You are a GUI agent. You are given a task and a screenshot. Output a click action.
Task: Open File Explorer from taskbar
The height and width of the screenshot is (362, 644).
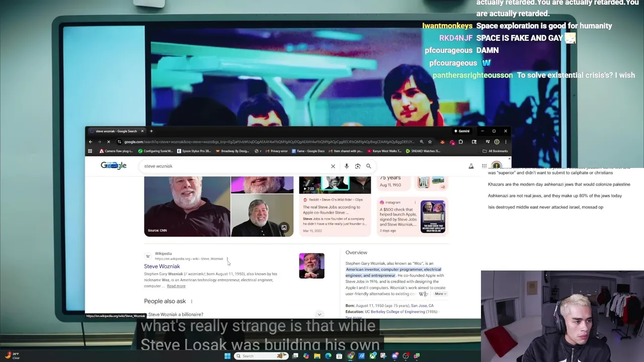click(x=317, y=356)
